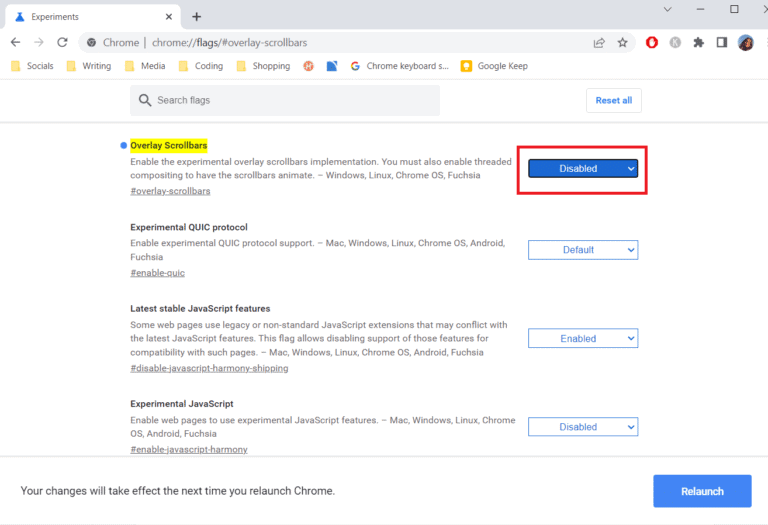Click the Reset all button

[x=613, y=100]
